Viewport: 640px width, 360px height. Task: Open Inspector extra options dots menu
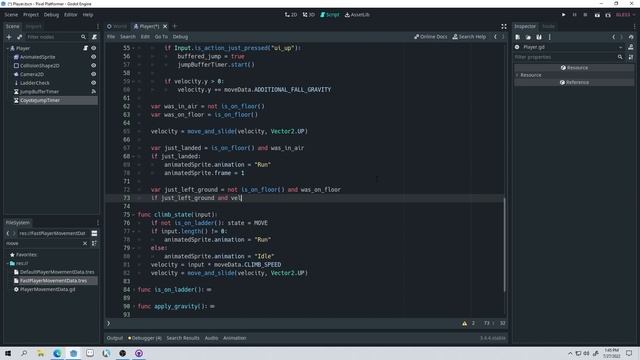click(549, 37)
